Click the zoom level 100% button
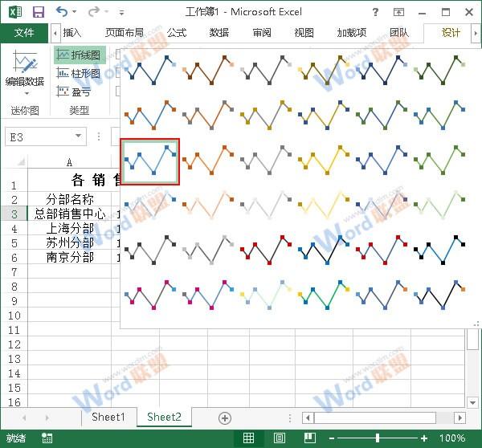 coord(452,438)
